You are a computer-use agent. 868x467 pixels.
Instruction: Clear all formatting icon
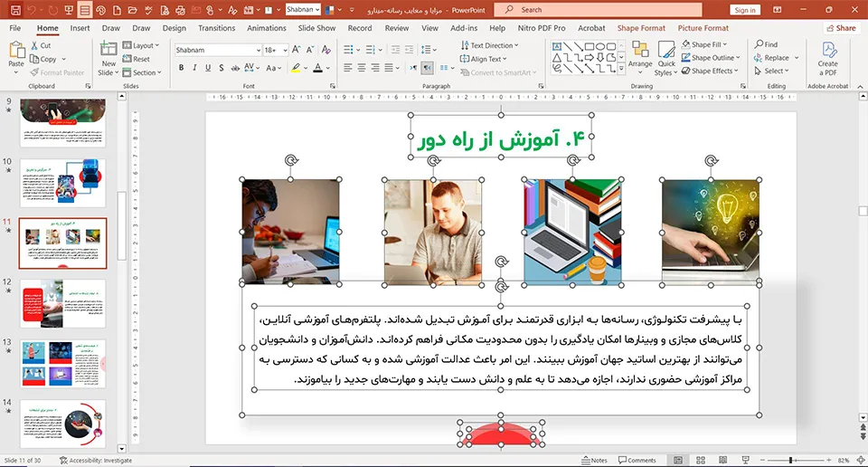(326, 50)
